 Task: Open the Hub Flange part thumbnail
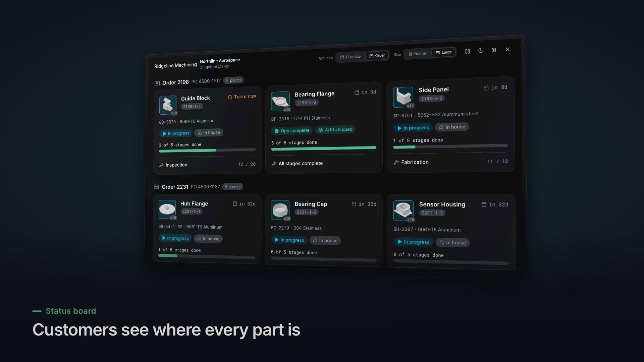(167, 209)
